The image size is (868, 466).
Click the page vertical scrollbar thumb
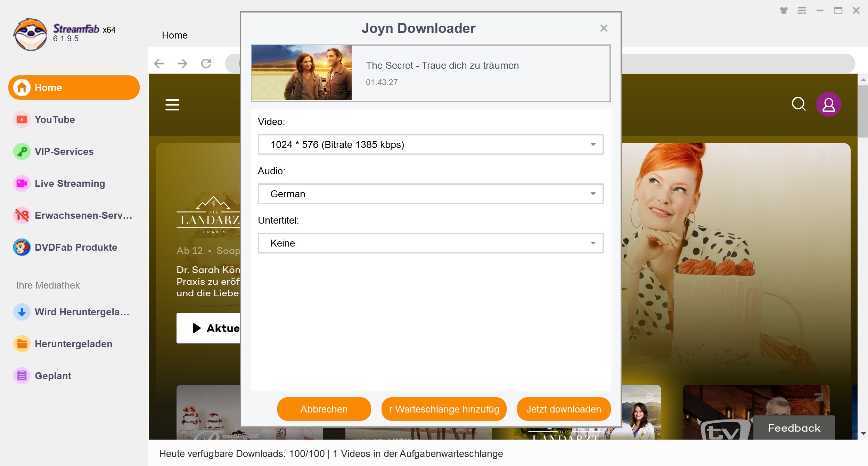(863, 111)
